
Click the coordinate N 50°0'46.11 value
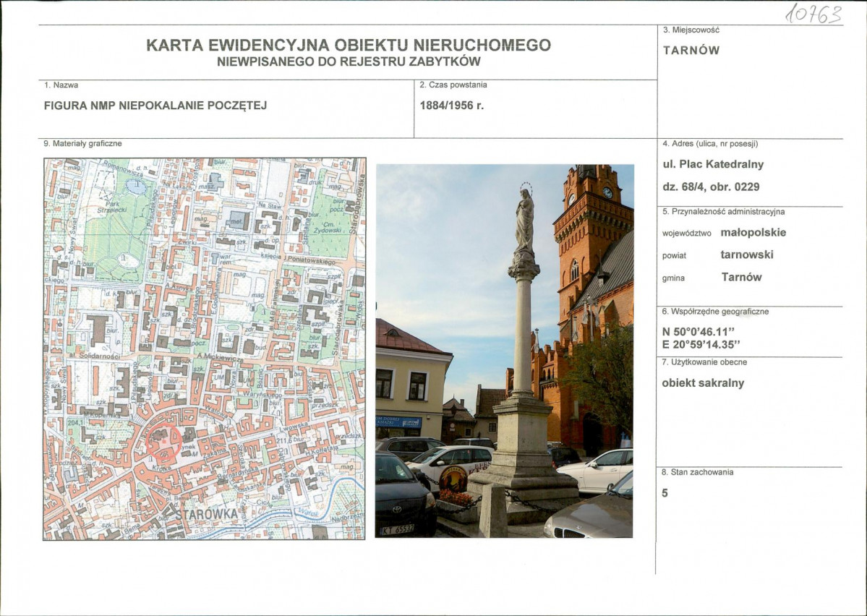[x=699, y=332]
